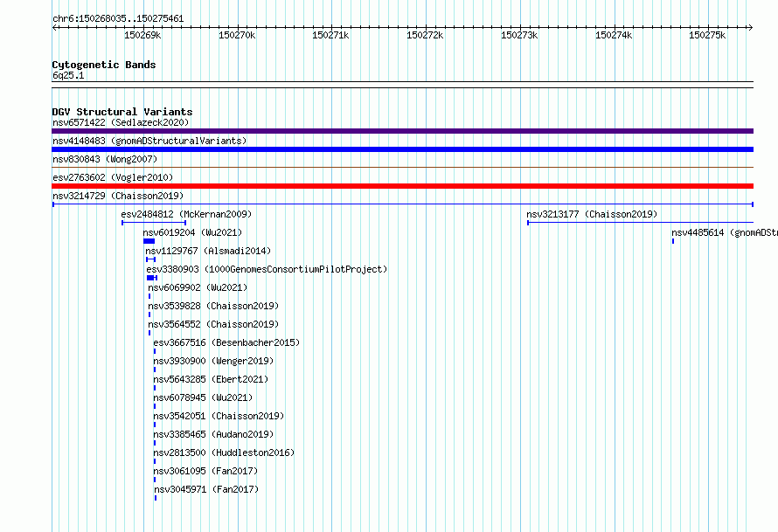Click nsv3930900 (Wenger2019) label
The width and height of the screenshot is (778, 532).
click(x=213, y=361)
